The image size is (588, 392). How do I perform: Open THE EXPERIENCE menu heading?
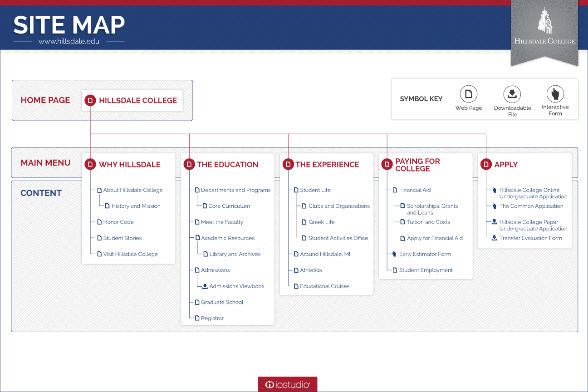[x=327, y=165]
